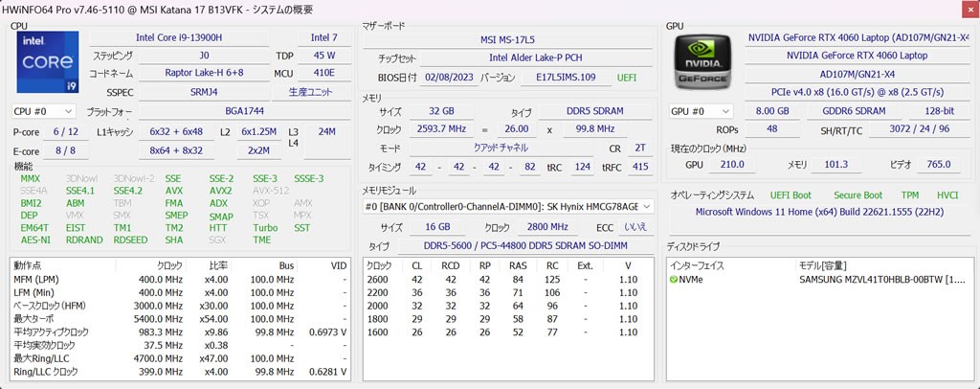Click the NVIDIA GeForce logo
The height and width of the screenshot is (389, 980).
click(703, 63)
